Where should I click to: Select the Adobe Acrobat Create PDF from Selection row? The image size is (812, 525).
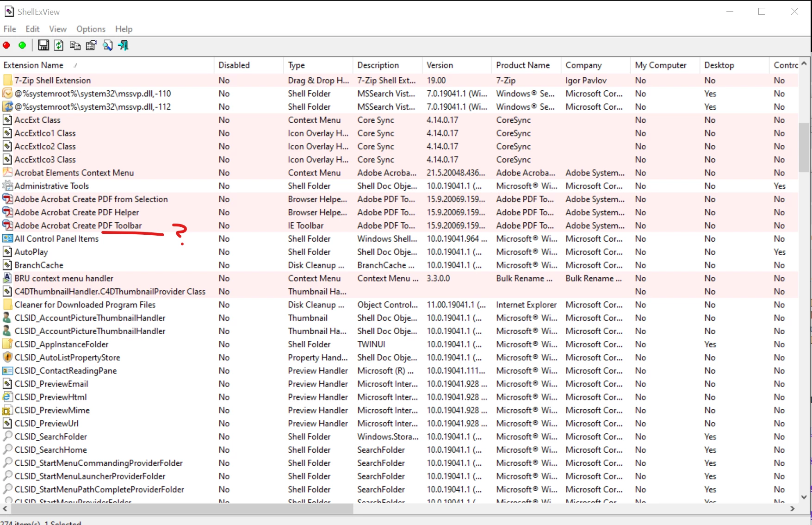coord(399,199)
